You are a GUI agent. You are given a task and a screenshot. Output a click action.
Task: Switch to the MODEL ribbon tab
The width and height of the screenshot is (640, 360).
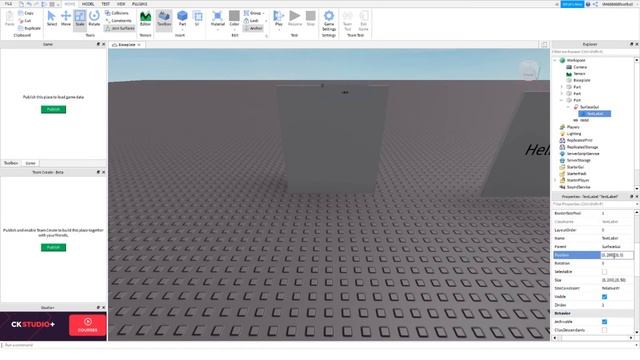(88, 4)
